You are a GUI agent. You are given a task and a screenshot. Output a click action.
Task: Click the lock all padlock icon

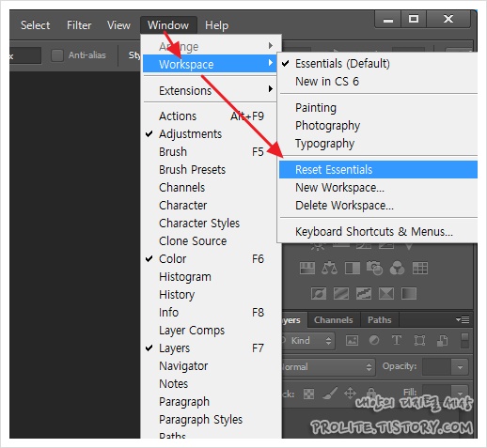[x=371, y=394]
